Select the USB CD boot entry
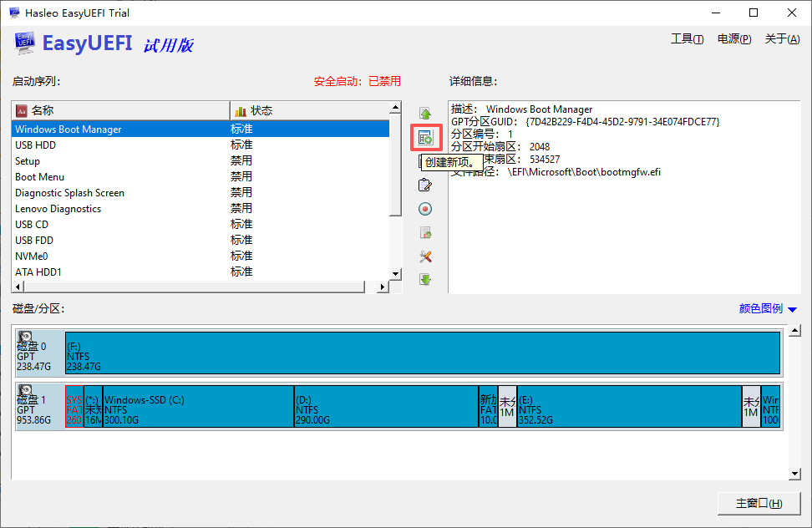This screenshot has height=528, width=812. tap(200, 224)
